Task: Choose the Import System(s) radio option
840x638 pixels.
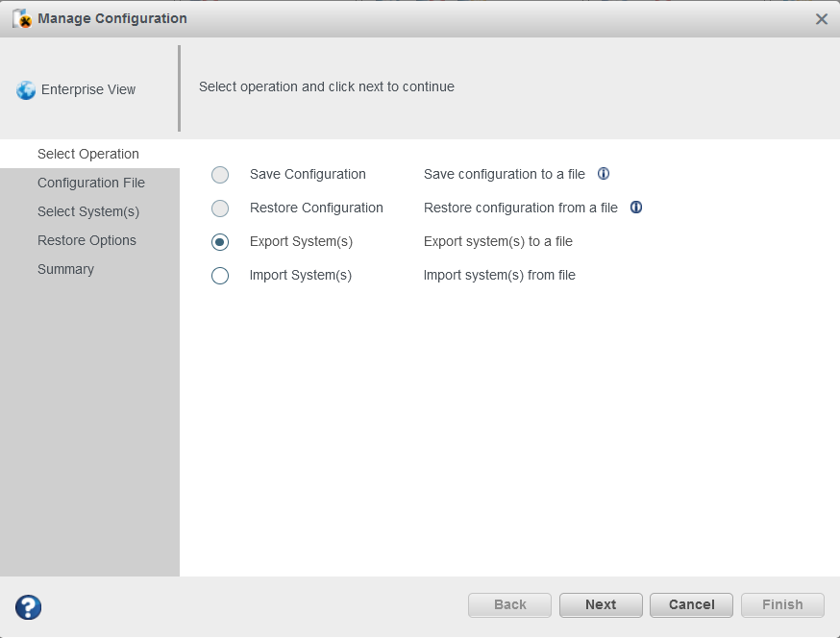Action: pos(220,276)
